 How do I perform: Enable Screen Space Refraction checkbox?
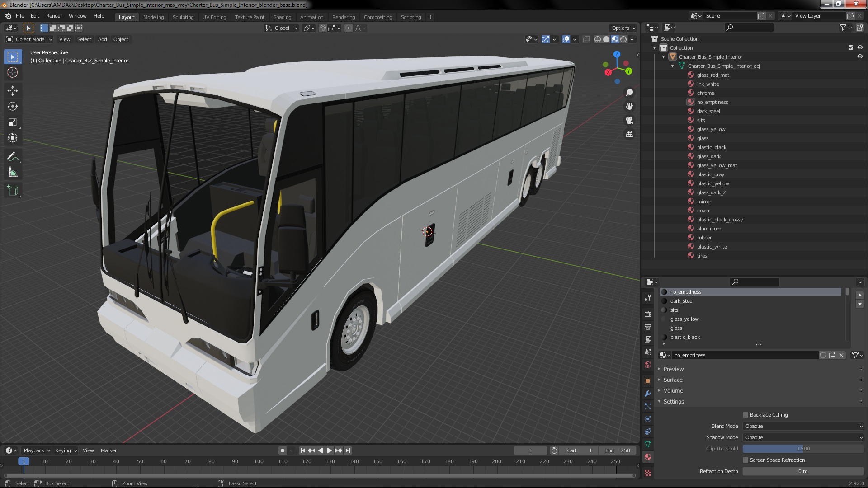[x=745, y=460]
